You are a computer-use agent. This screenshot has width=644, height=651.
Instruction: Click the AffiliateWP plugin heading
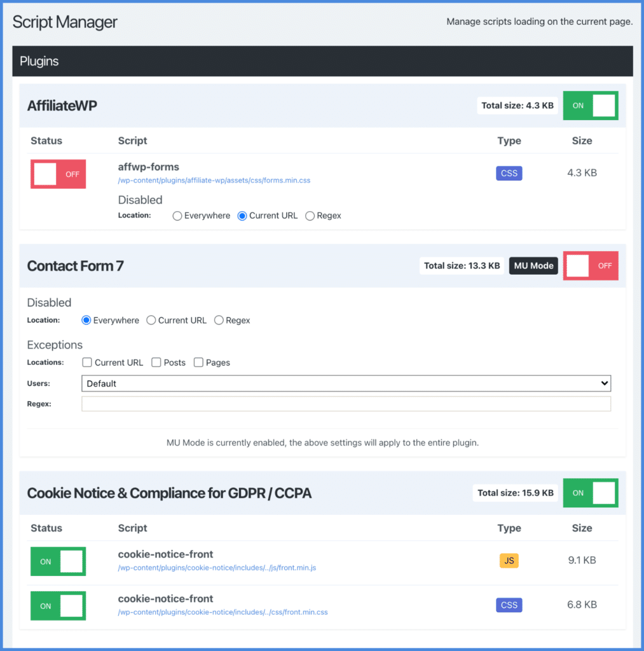pyautogui.click(x=62, y=106)
